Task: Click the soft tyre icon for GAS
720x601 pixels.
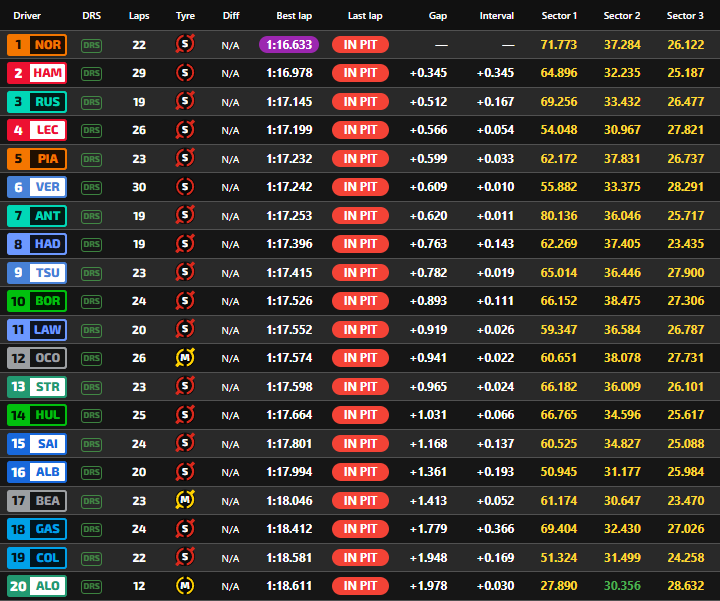Action: pos(184,529)
